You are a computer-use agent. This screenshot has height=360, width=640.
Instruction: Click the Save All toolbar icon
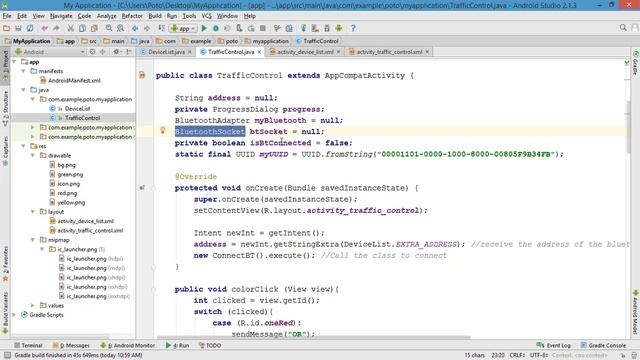pyautogui.click(x=18, y=28)
